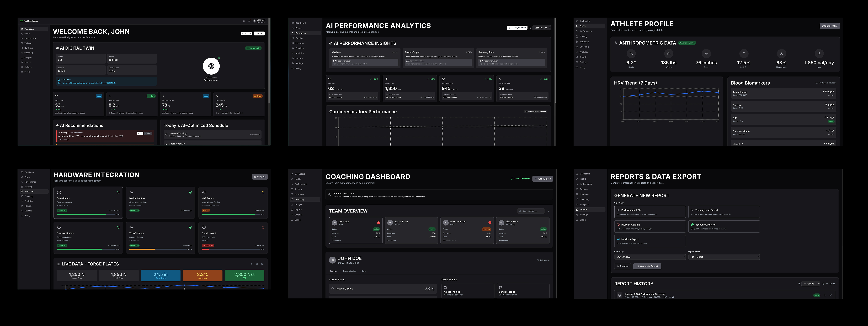Download January 2024 Performance Summary report

pos(824,295)
